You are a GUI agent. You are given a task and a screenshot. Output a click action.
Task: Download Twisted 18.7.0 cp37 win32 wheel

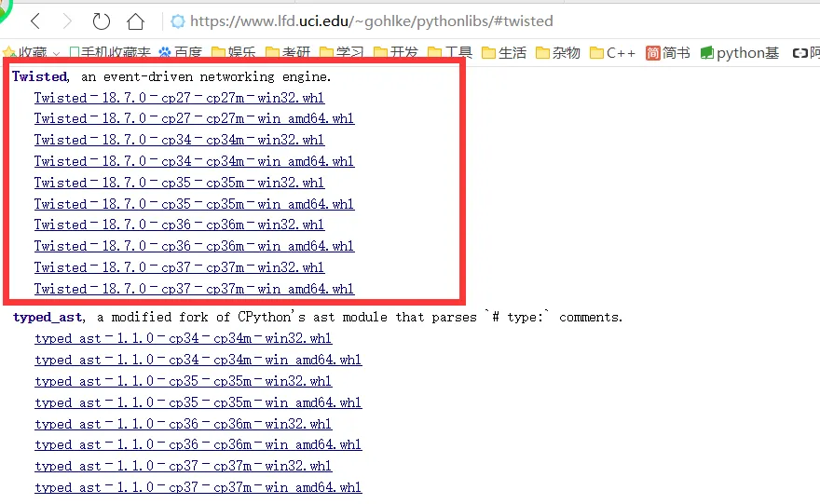179,267
